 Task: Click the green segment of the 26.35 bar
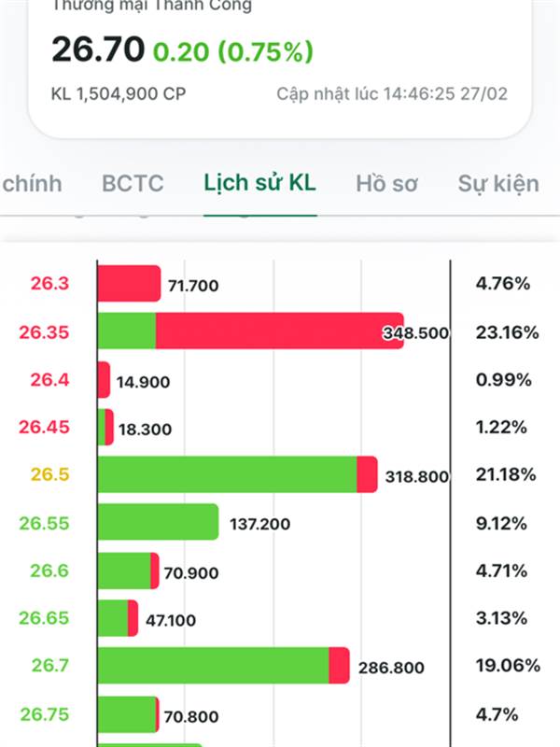127,331
